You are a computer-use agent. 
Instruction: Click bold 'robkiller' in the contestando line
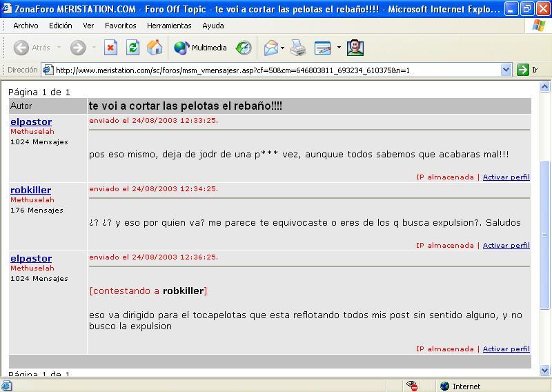[183, 291]
